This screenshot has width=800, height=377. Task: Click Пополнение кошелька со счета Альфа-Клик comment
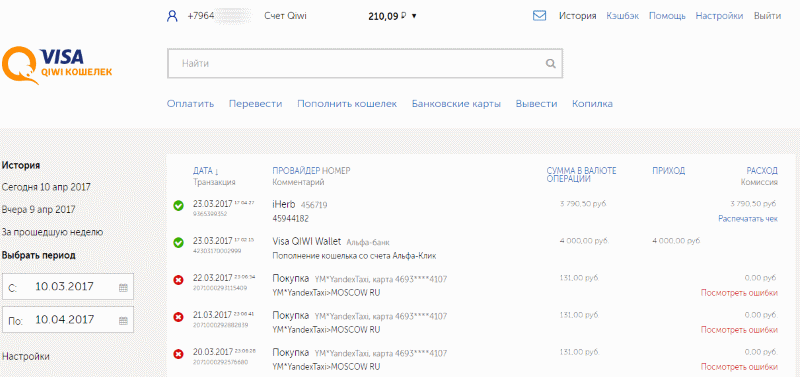click(354, 256)
